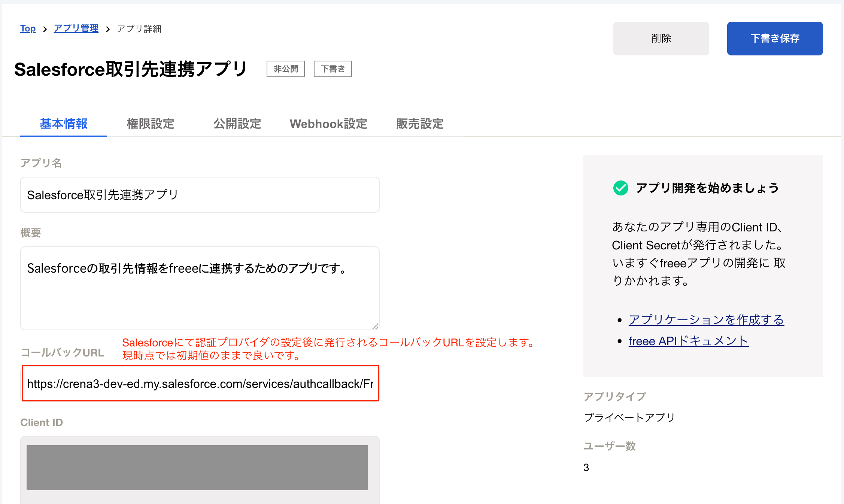Screen dimensions: 844x504
Task: Click the green checkmark icon
Action: [x=621, y=188]
